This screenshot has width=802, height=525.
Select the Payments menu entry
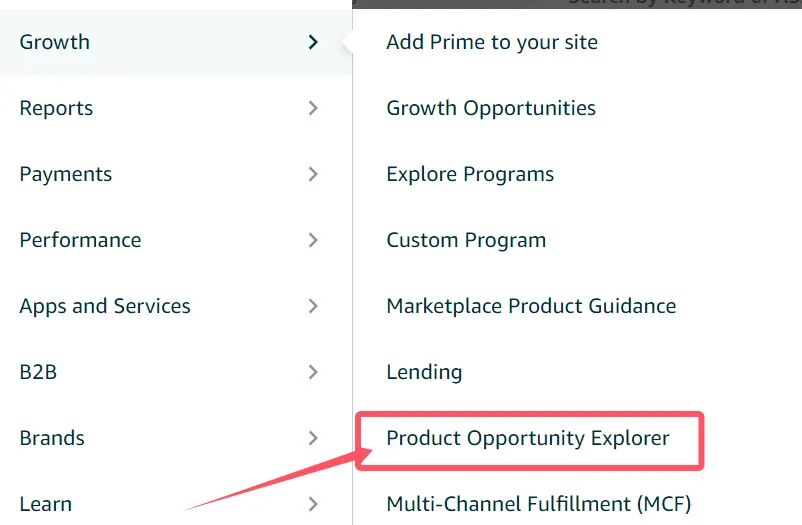[x=66, y=174]
